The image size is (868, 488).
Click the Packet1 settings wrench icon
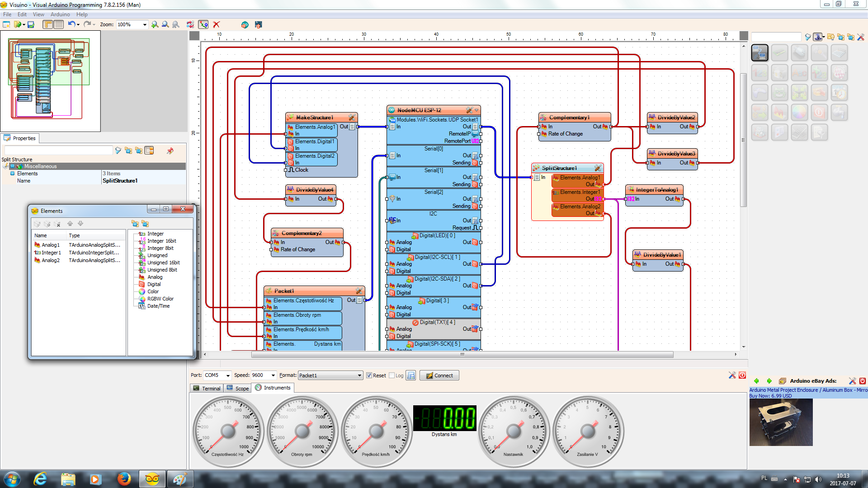[359, 291]
